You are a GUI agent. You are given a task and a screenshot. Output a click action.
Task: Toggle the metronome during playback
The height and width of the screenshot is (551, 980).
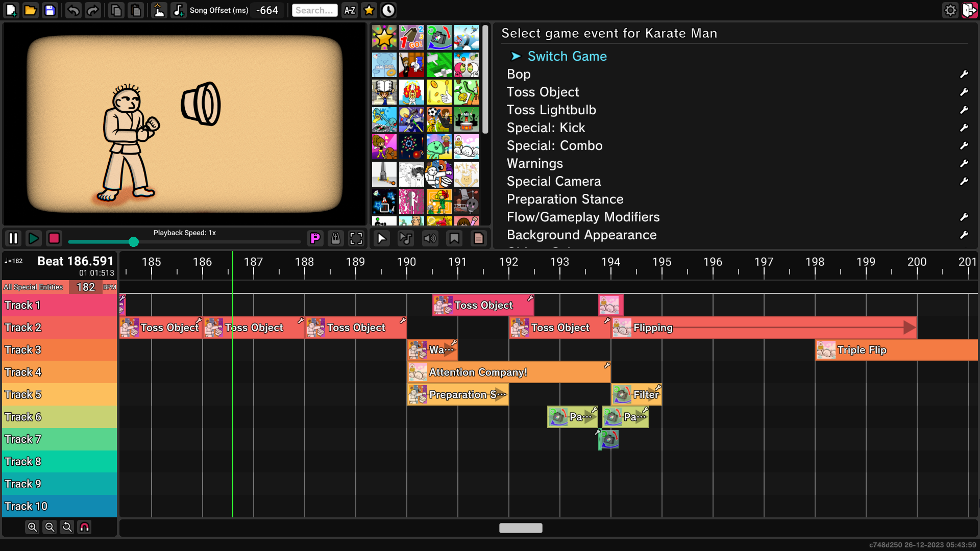tap(335, 238)
